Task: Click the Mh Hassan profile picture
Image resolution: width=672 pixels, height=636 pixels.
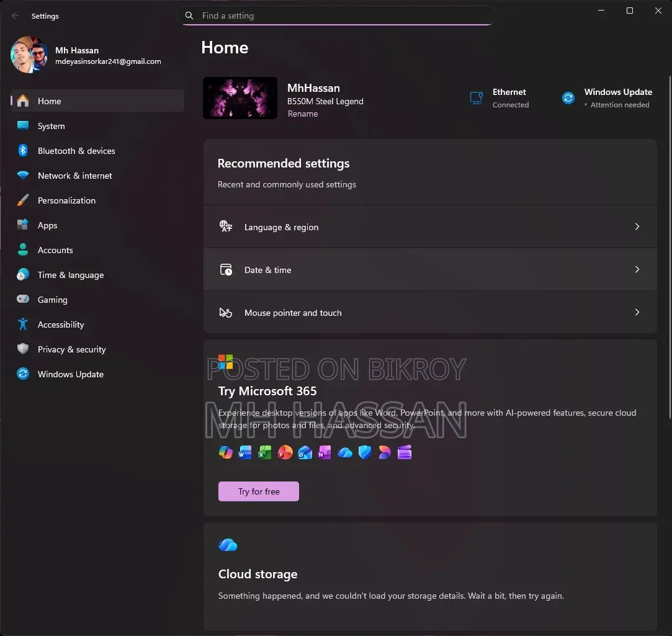Action: pos(29,55)
